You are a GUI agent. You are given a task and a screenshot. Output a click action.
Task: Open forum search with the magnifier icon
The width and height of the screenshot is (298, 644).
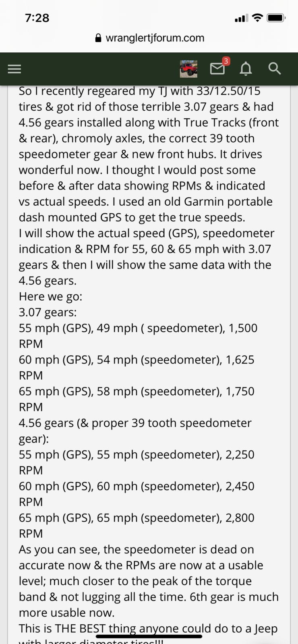click(275, 68)
